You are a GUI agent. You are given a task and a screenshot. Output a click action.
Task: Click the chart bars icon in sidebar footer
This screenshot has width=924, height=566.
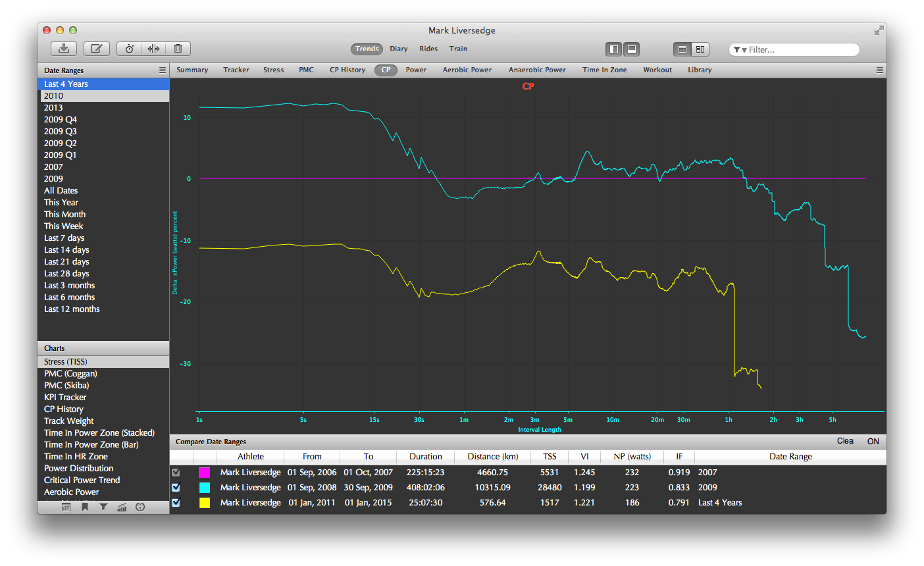(122, 507)
